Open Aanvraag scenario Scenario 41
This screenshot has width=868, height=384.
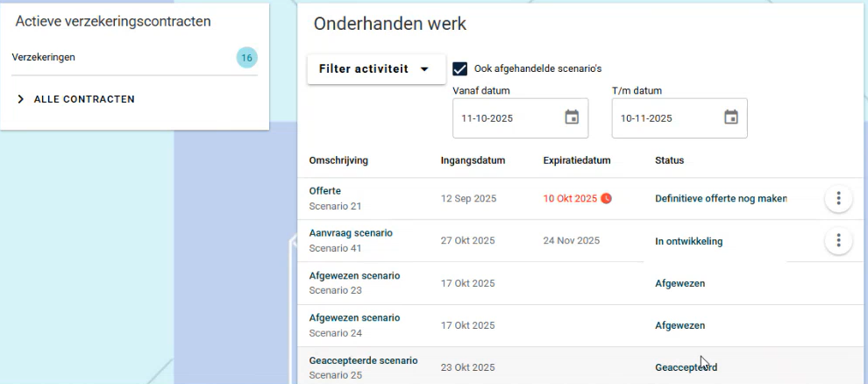351,233
